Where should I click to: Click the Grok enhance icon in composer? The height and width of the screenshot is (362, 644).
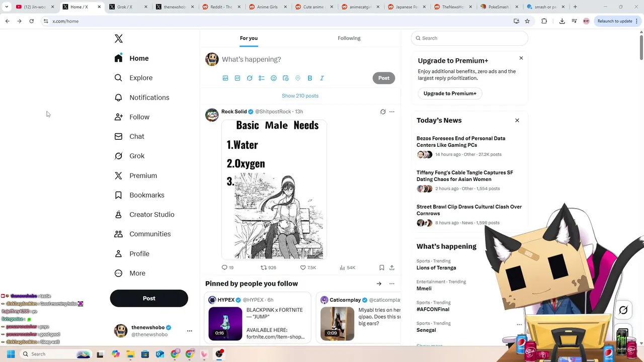pyautogui.click(x=250, y=78)
